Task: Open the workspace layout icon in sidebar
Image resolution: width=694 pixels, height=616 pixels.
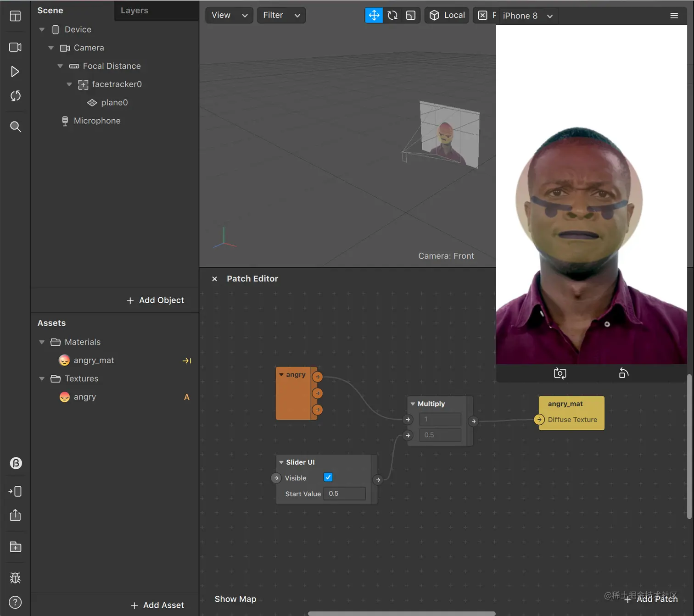Action: pyautogui.click(x=15, y=16)
